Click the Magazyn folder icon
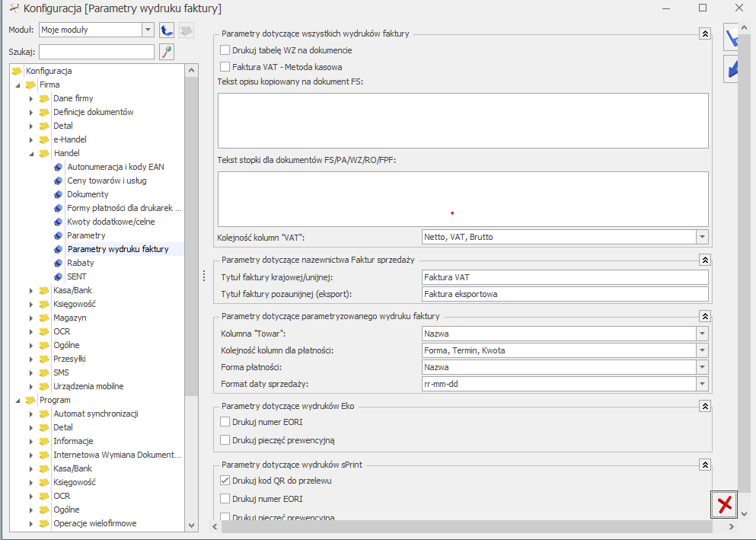Image resolution: width=756 pixels, height=540 pixels. coord(45,318)
